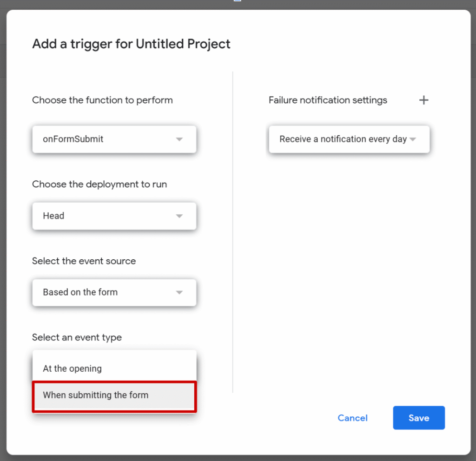
Task: Click the "Add a trigger for Untitled Project" title
Action: (x=131, y=44)
